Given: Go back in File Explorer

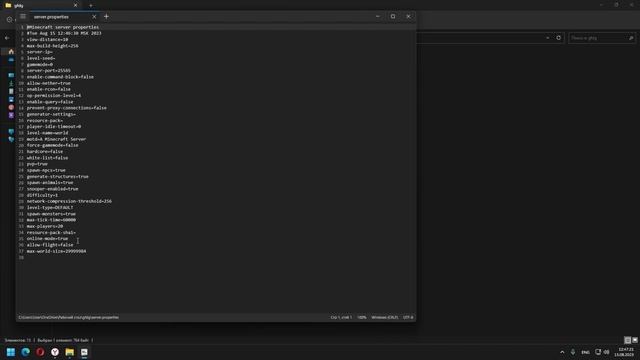Looking at the screenshot, I should [7, 38].
